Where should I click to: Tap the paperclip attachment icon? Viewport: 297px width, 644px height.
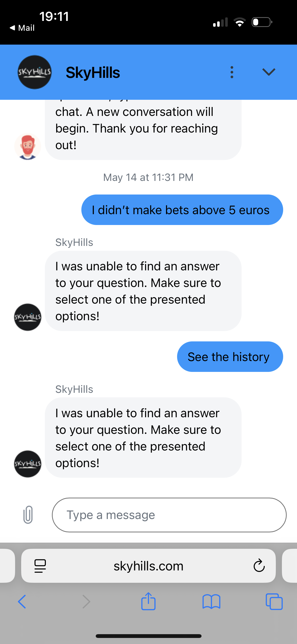point(28,515)
